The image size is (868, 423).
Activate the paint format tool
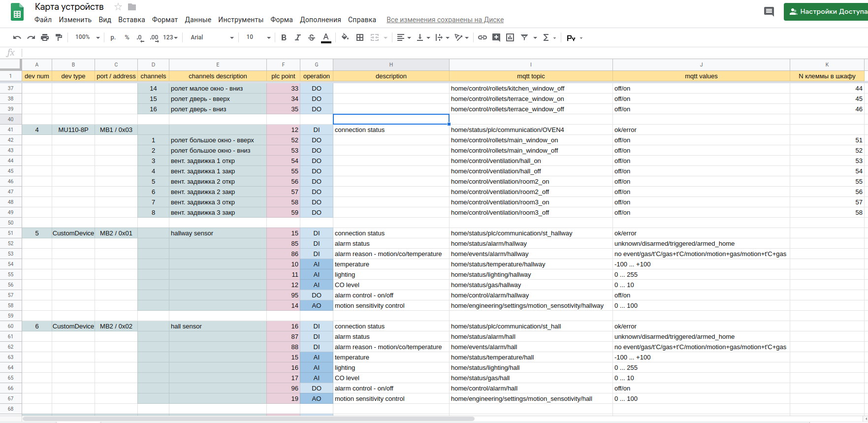tap(59, 37)
